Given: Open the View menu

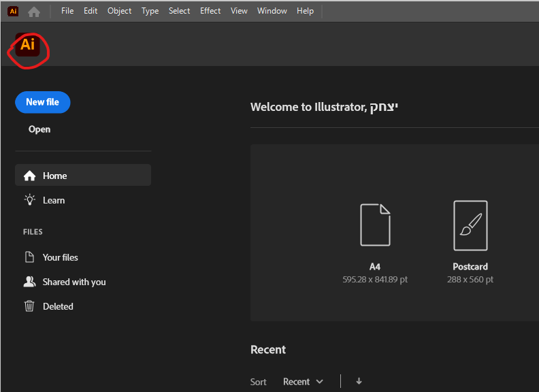Looking at the screenshot, I should coord(239,11).
